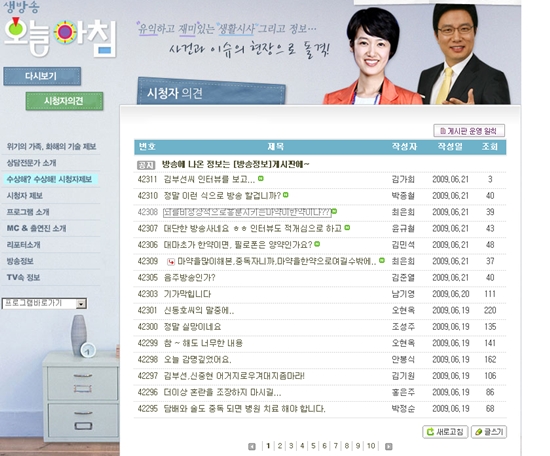Click the green new-post icon beside post 42306
The image size is (550, 456).
pyautogui.click(x=317, y=244)
